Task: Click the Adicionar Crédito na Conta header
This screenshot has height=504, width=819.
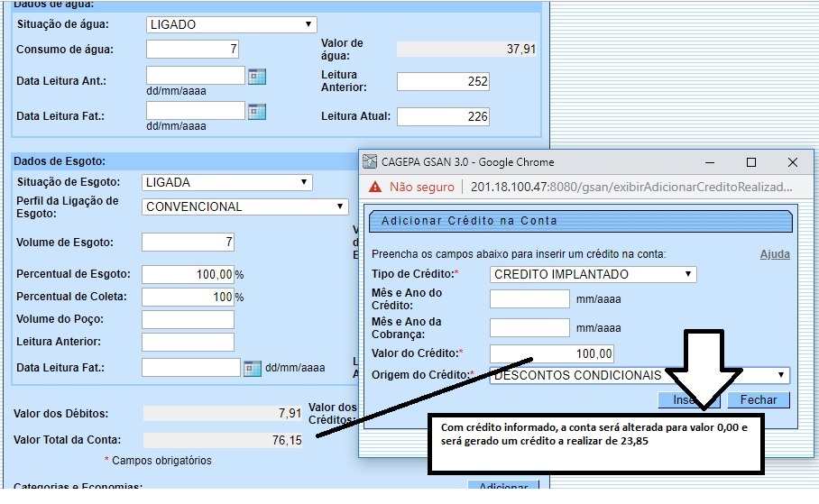Action: [x=581, y=221]
